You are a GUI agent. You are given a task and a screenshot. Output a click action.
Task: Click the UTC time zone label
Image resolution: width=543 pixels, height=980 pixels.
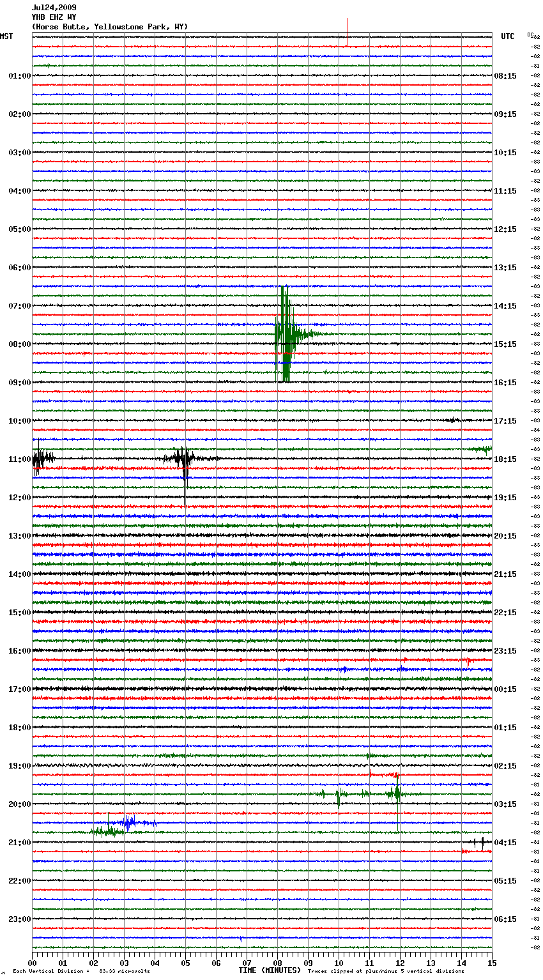click(507, 36)
